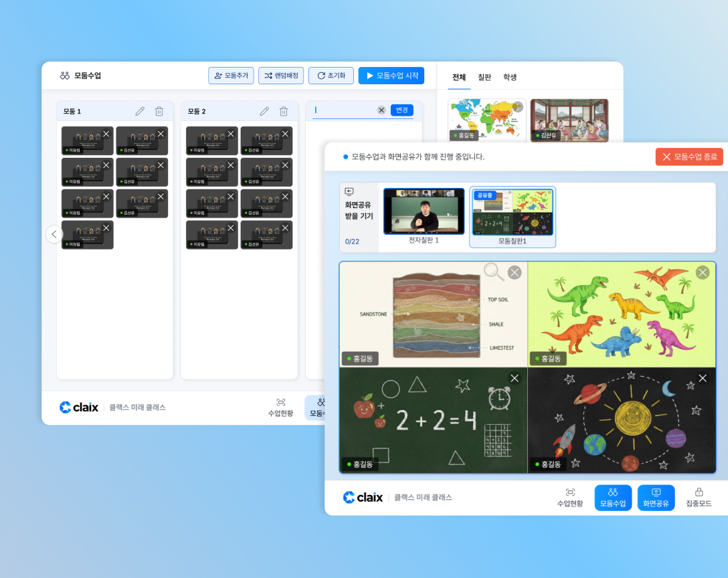Switch to the 칠판 tab
This screenshot has width=728, height=578.
coord(484,78)
